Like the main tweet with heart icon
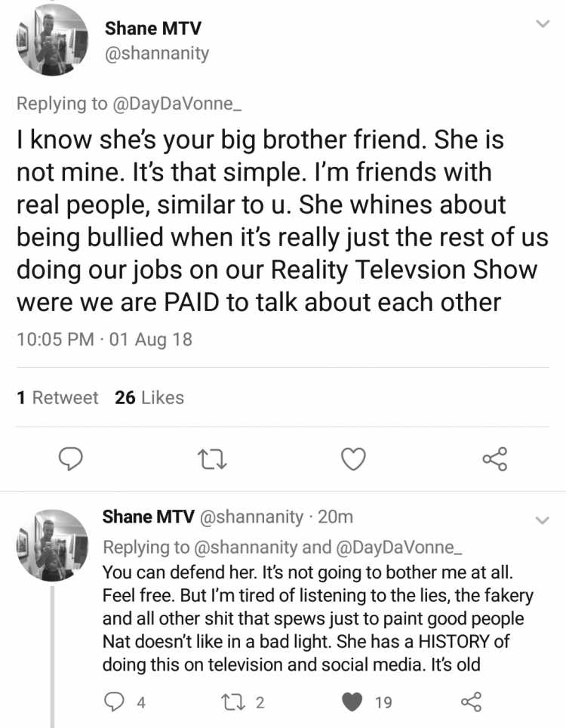This screenshot has height=728, width=566. coord(353,459)
